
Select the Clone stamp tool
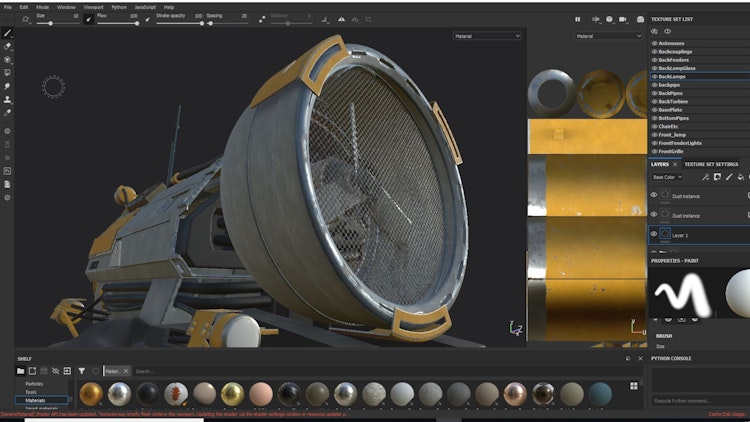(x=8, y=100)
